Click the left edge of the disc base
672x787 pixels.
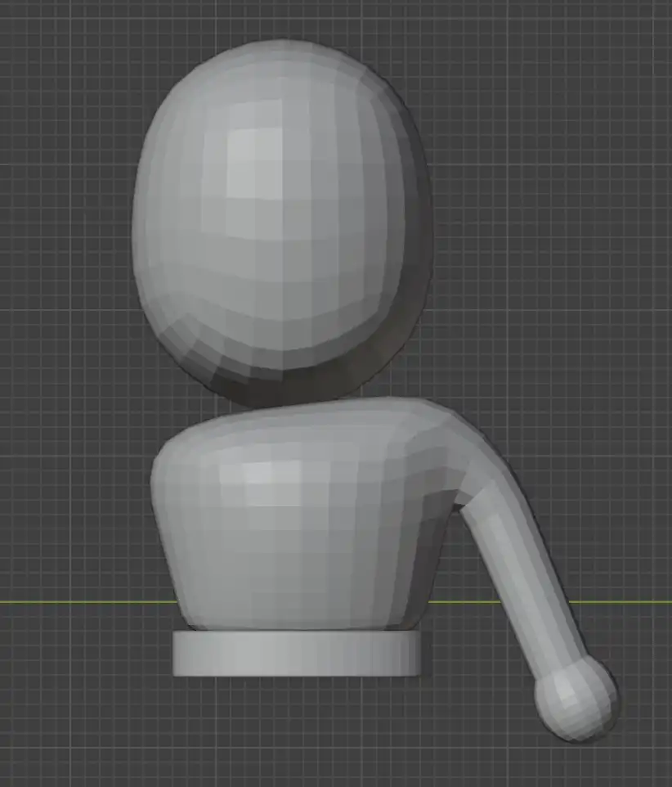coord(177,654)
